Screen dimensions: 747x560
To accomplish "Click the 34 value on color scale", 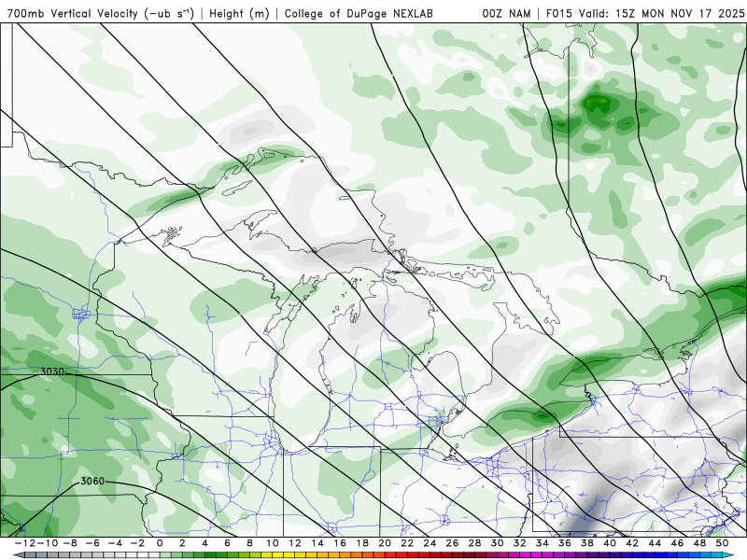I will click(543, 543).
